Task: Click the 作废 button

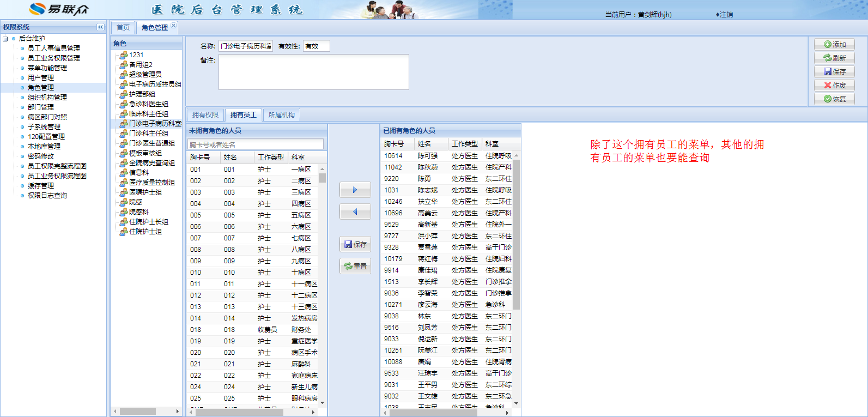Action: click(834, 86)
